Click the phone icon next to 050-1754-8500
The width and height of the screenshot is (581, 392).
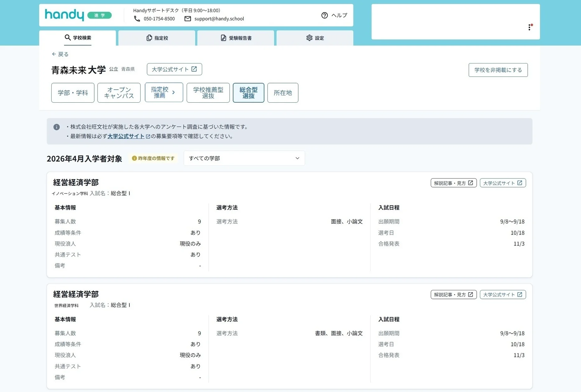pyautogui.click(x=137, y=19)
